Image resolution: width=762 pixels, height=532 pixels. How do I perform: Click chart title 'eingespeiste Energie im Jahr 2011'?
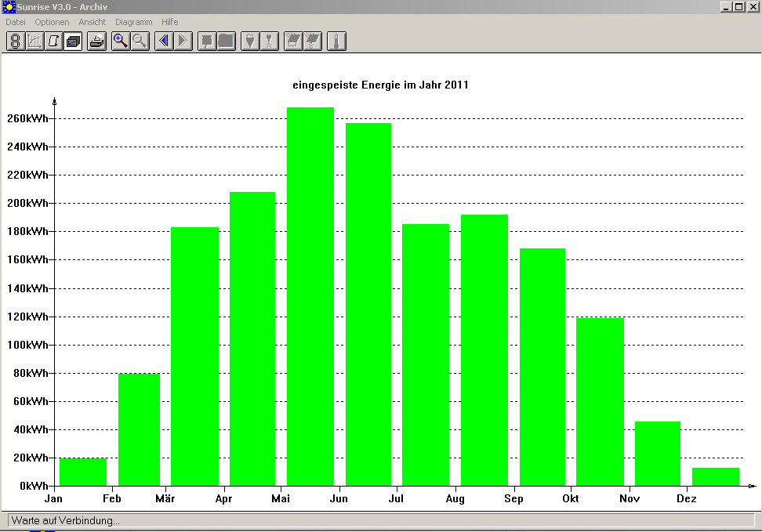click(380, 85)
